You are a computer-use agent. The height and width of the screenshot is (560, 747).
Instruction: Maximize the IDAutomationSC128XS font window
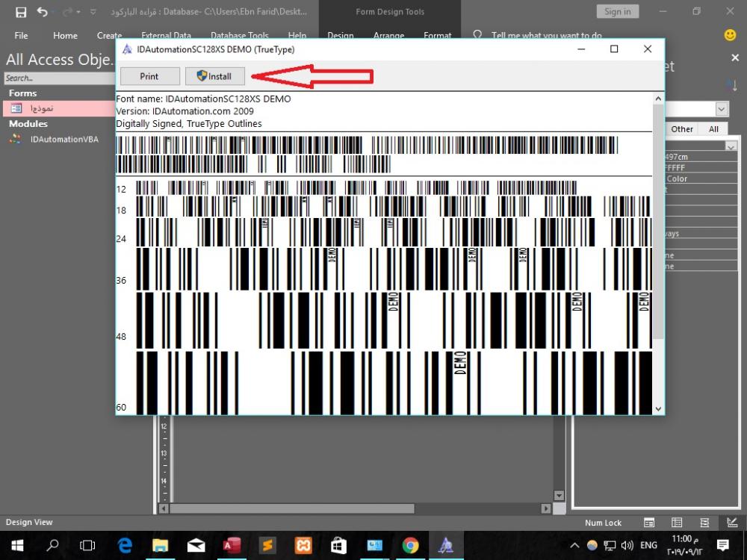[x=614, y=49]
